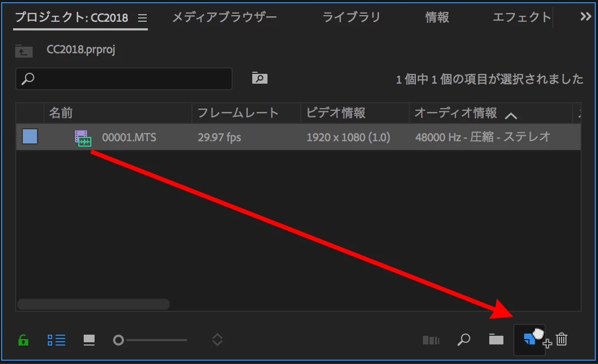The height and width of the screenshot is (364, 598).
Task: Click the trash Clear icon
Action: pyautogui.click(x=562, y=339)
